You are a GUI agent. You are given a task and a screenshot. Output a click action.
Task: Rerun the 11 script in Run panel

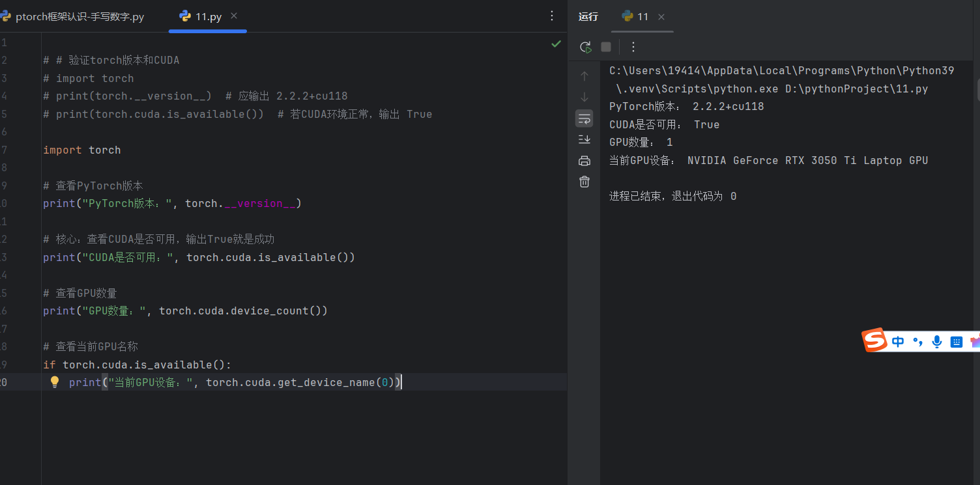[x=585, y=47]
